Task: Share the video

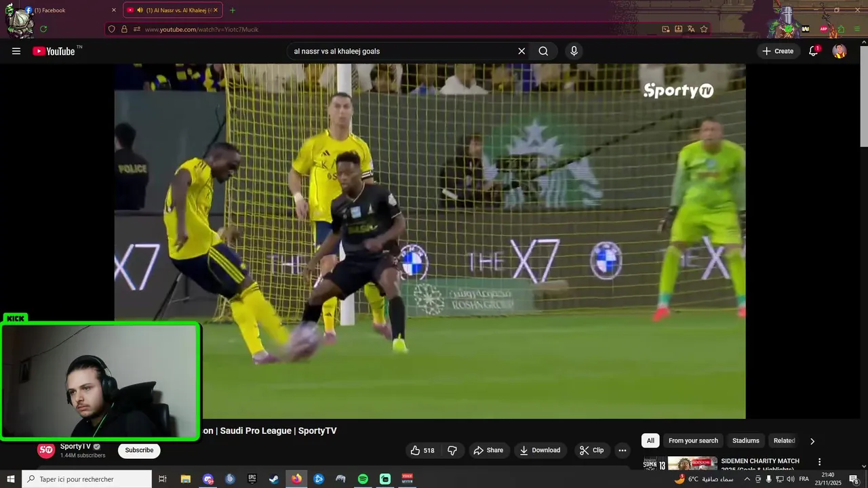Action: tap(488, 450)
